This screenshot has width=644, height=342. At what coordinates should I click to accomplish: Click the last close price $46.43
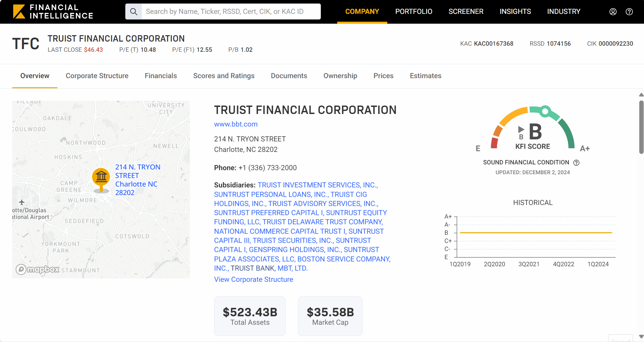pos(93,50)
